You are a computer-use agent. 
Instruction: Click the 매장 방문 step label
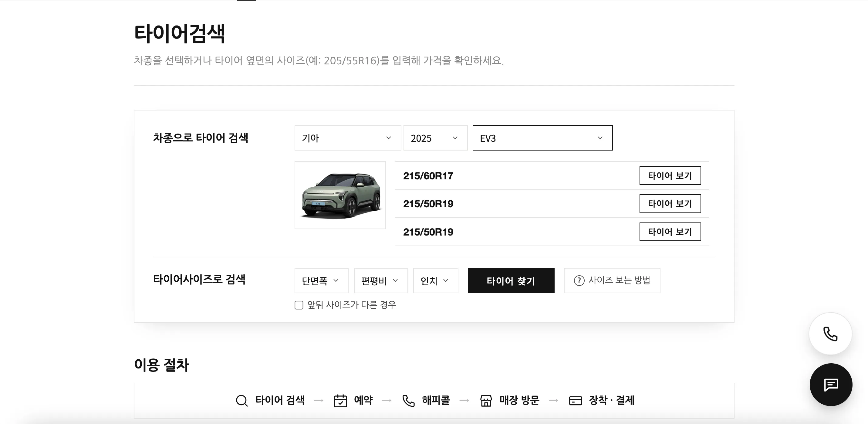[519, 400]
